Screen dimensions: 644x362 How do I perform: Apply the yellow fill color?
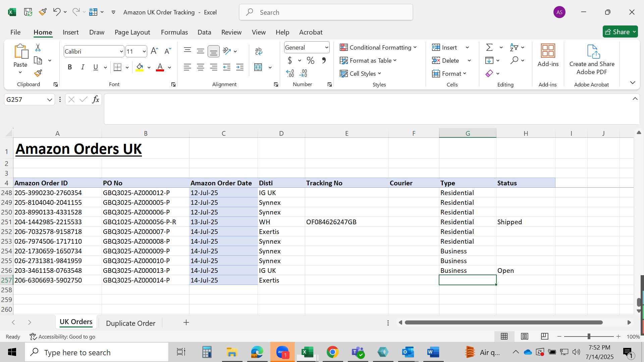click(140, 67)
